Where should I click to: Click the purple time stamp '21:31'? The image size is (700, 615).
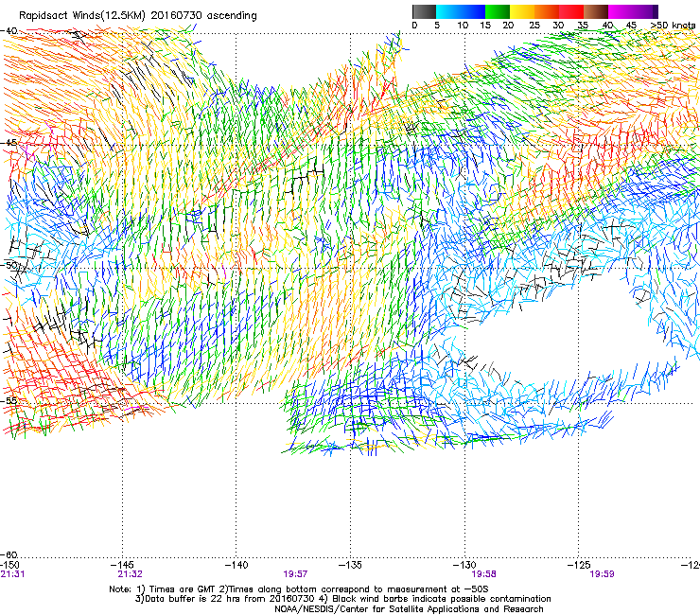pos(12,574)
